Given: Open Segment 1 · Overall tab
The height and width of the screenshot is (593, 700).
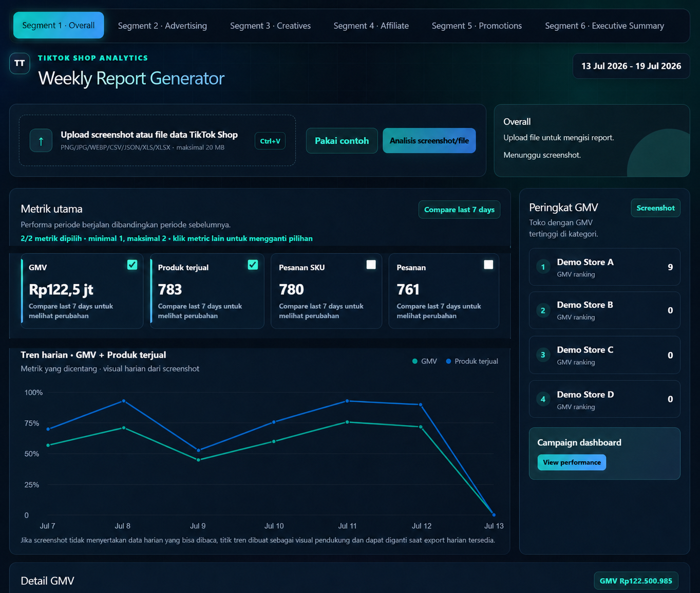Looking at the screenshot, I should click(x=59, y=25).
